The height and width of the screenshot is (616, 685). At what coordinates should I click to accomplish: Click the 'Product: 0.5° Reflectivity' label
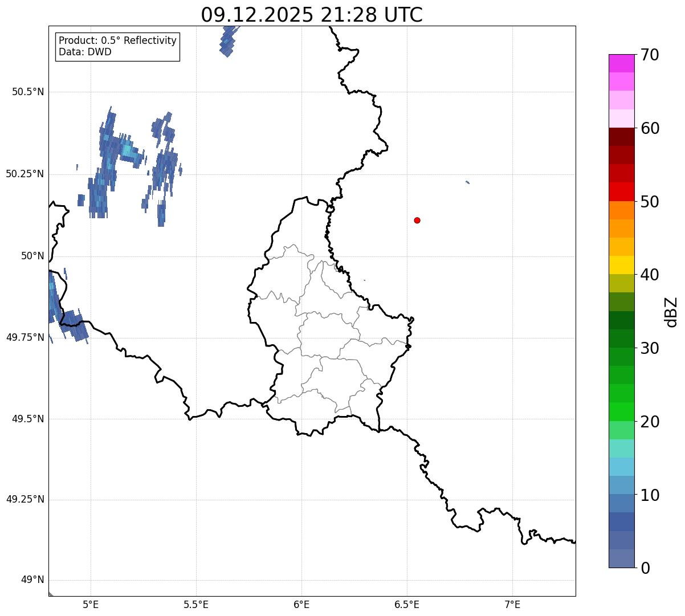tap(117, 40)
